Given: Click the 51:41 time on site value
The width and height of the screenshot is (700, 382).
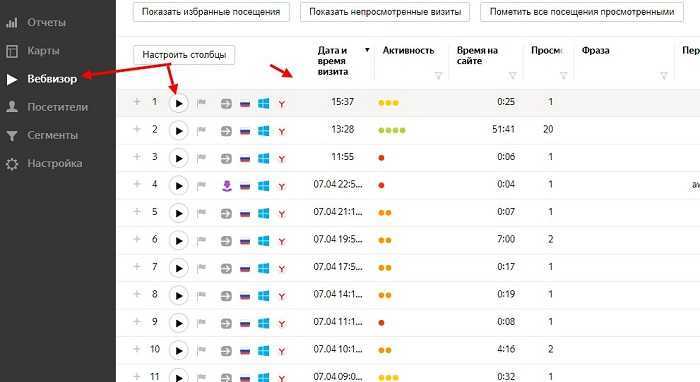Looking at the screenshot, I should coord(503,129).
